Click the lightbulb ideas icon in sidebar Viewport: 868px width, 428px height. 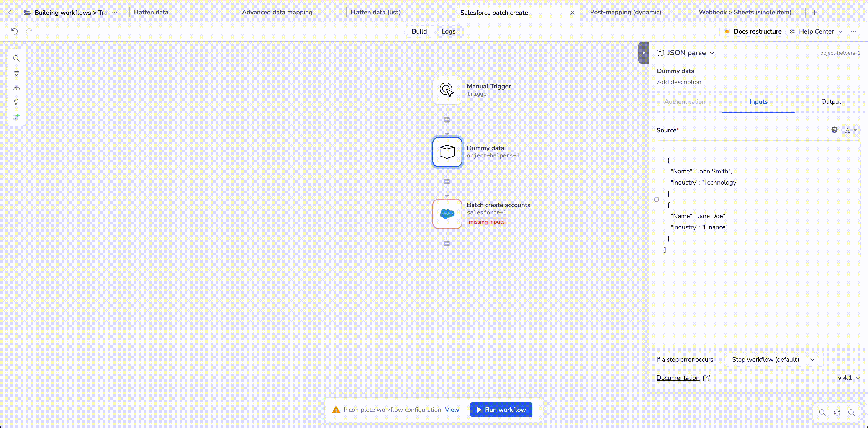point(16,102)
